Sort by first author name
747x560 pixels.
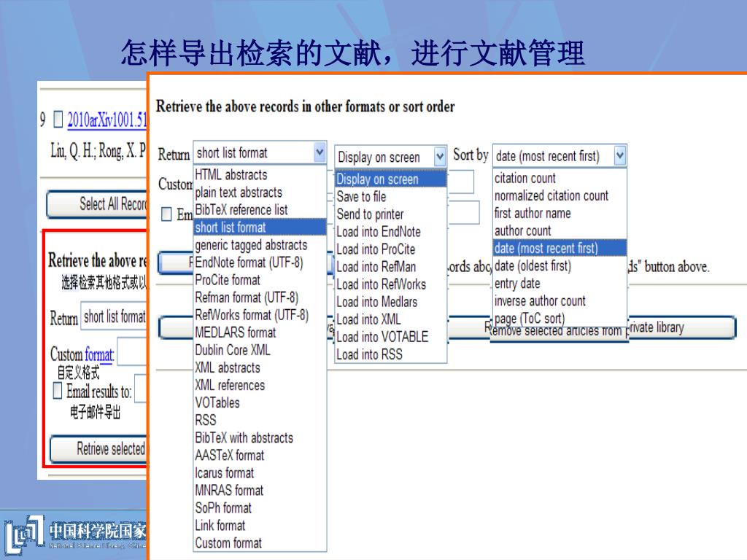(560, 214)
